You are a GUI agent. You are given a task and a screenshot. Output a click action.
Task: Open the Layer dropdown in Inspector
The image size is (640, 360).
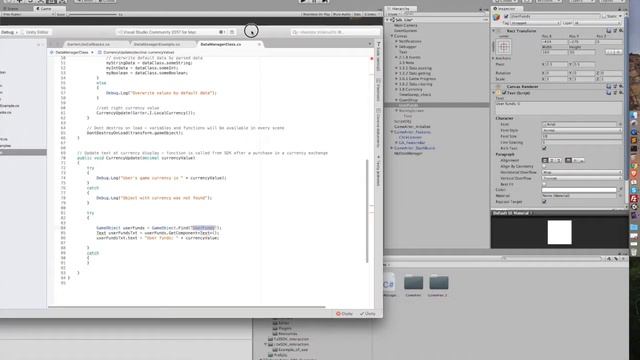[598, 23]
